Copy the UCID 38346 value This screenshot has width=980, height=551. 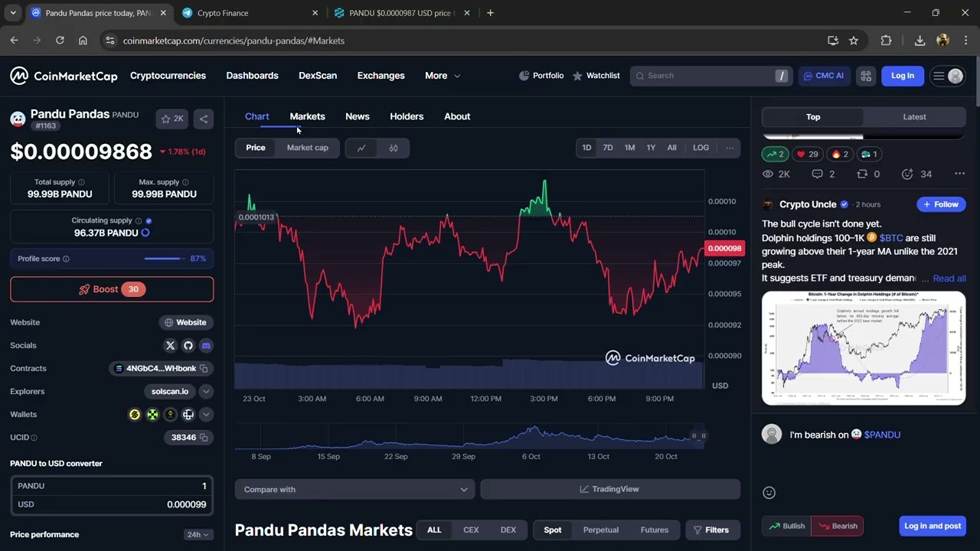click(204, 438)
